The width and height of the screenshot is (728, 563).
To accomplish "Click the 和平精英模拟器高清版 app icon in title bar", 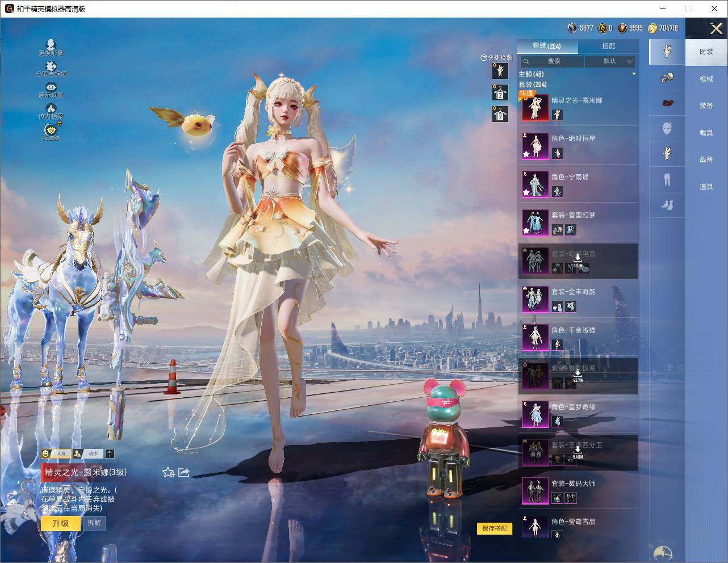I will click(9, 9).
